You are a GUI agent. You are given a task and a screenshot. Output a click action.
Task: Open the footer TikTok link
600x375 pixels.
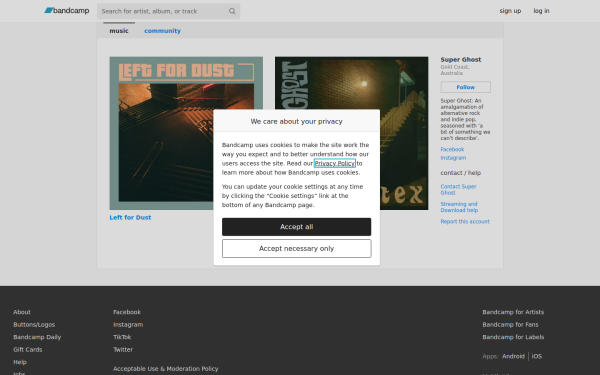click(x=122, y=337)
